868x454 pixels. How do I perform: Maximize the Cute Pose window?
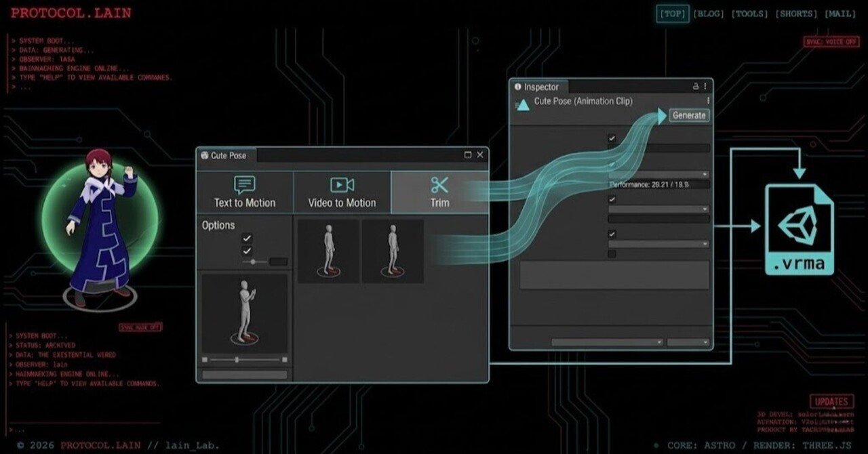point(468,154)
